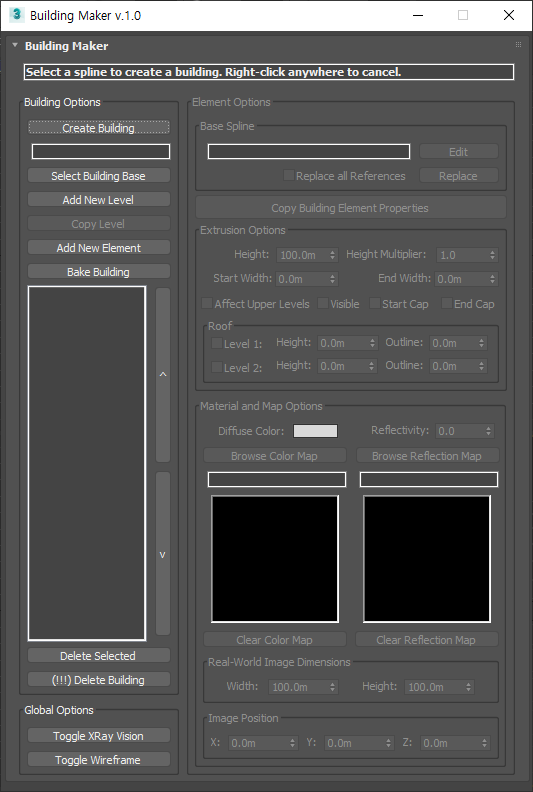Click the color map path field
Viewport: 533px width, 792px height.
[277, 479]
